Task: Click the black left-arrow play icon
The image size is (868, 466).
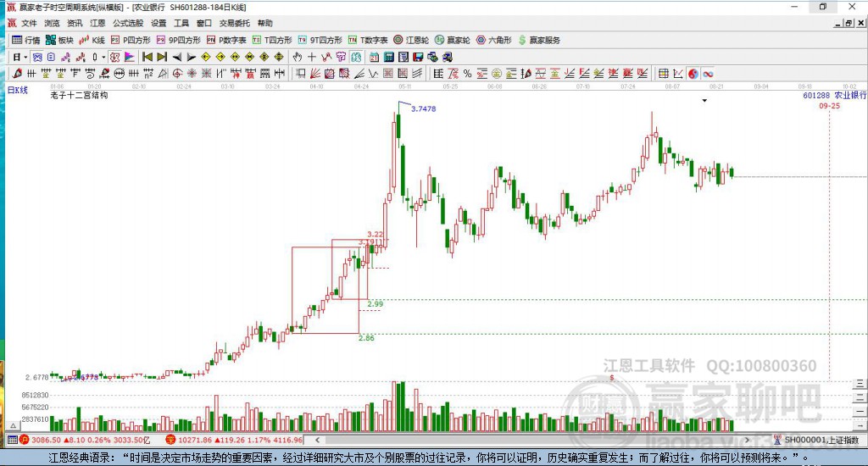Action: click(176, 57)
